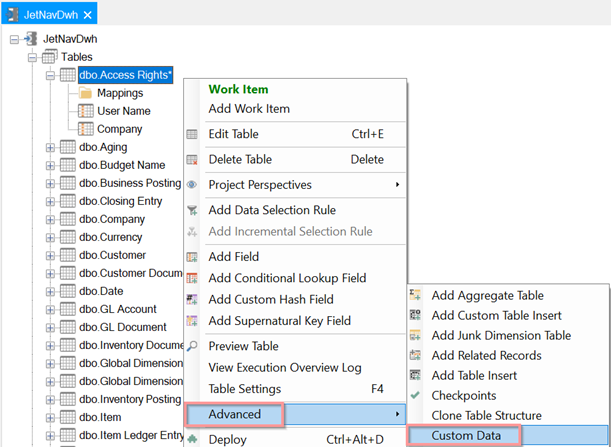
Task: Choose Table Settings in the context menu
Action: pyautogui.click(x=244, y=388)
